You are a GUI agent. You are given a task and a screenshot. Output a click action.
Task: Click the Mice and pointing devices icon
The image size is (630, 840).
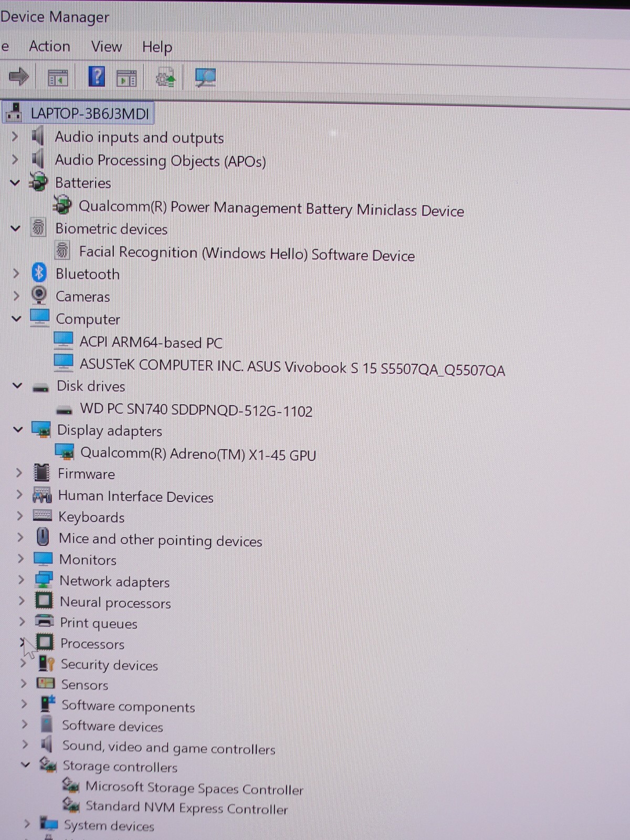(43, 537)
